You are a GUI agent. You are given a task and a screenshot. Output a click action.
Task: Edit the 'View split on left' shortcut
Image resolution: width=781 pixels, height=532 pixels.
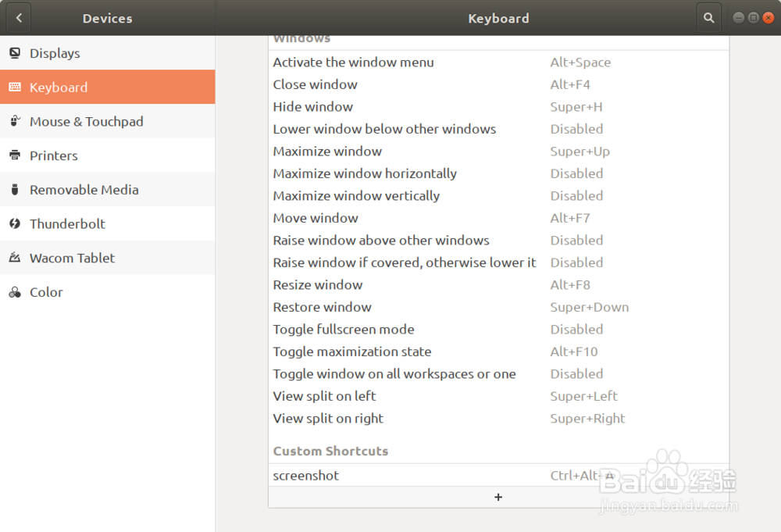pyautogui.click(x=498, y=396)
